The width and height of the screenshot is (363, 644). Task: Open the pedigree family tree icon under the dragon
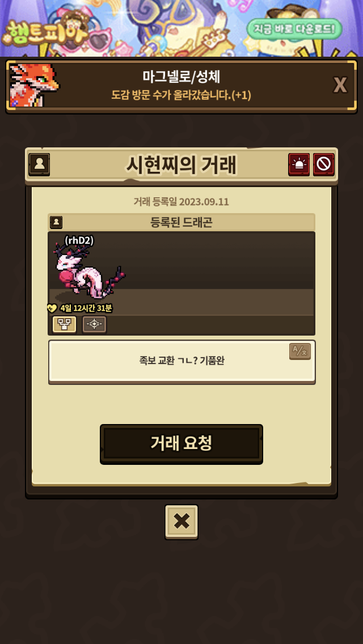pyautogui.click(x=65, y=324)
